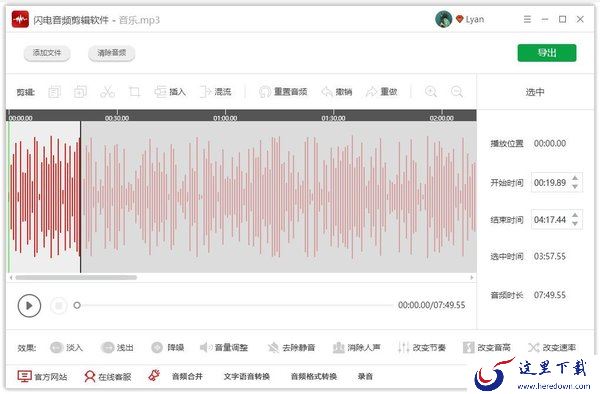Click the 音频时长 value 07:49.55
The image size is (600, 394).
click(550, 295)
